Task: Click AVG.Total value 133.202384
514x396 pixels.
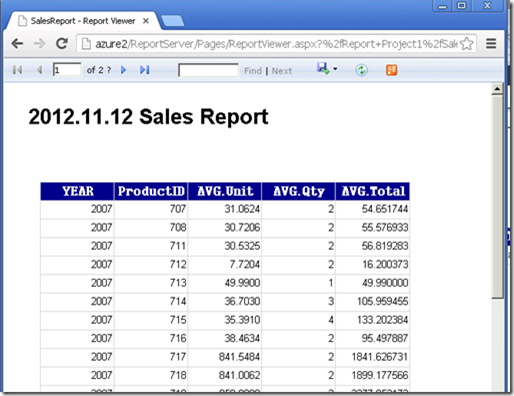Action: (382, 320)
